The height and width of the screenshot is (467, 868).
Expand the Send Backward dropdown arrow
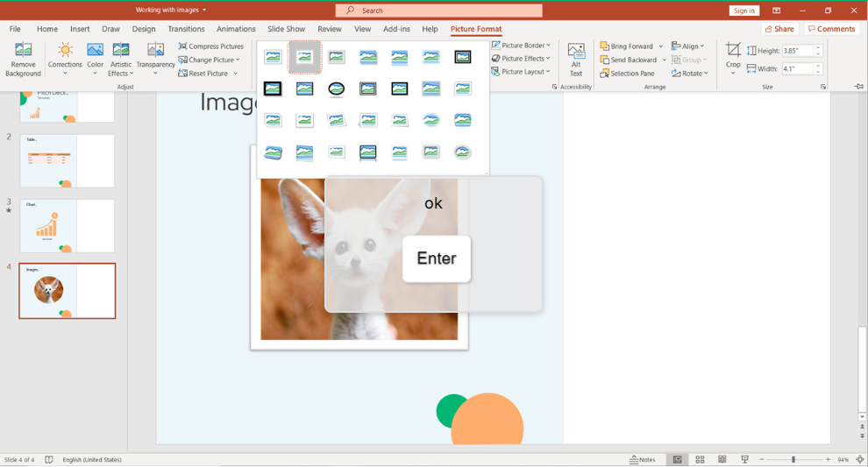pos(665,60)
